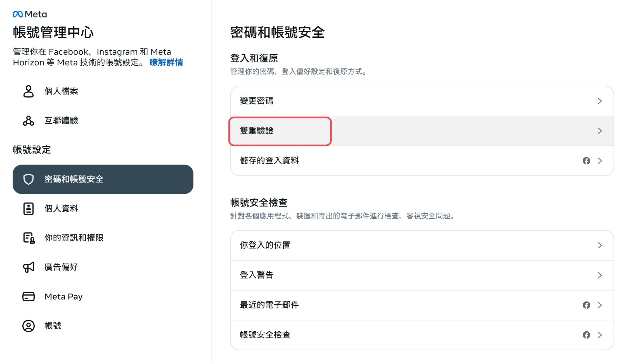This screenshot has width=636, height=364.
Task: Open Meta Pay settings in sidebar
Action: coord(63,297)
